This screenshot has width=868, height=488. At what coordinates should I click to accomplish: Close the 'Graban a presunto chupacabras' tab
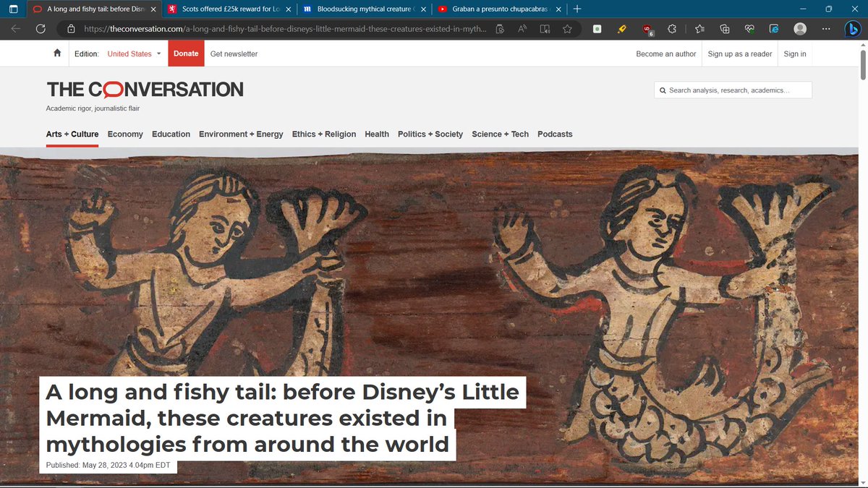point(558,9)
